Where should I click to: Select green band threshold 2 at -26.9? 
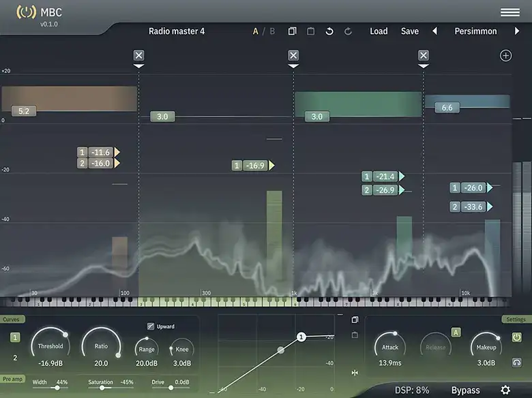pos(383,190)
